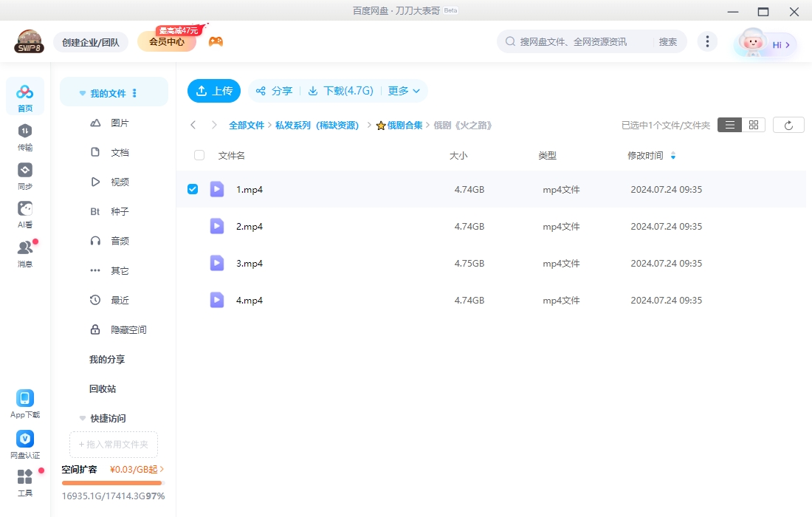Uncheck the 1.mp4 file checkbox
This screenshot has height=517, width=812.
point(193,189)
